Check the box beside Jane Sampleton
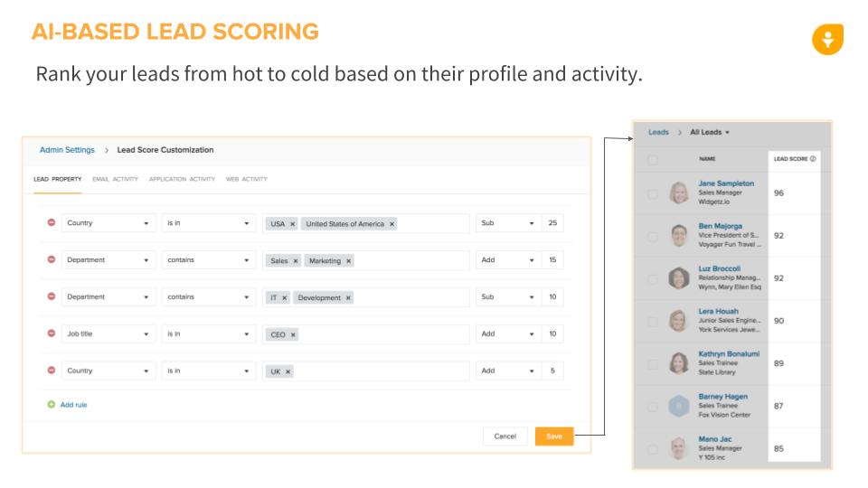 [x=653, y=192]
